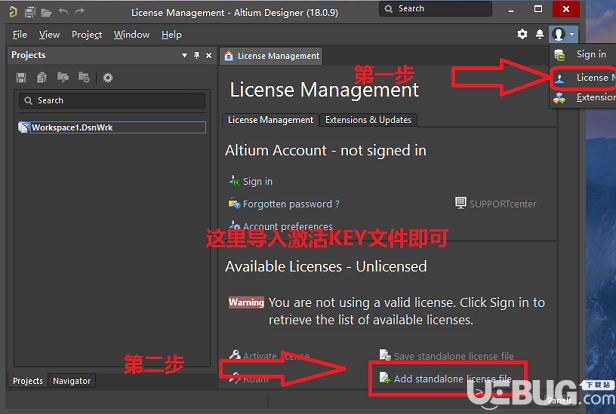Viewport: 616px width, 414px height.
Task: Click the Save All icon in title bar
Action: tap(30, 13)
